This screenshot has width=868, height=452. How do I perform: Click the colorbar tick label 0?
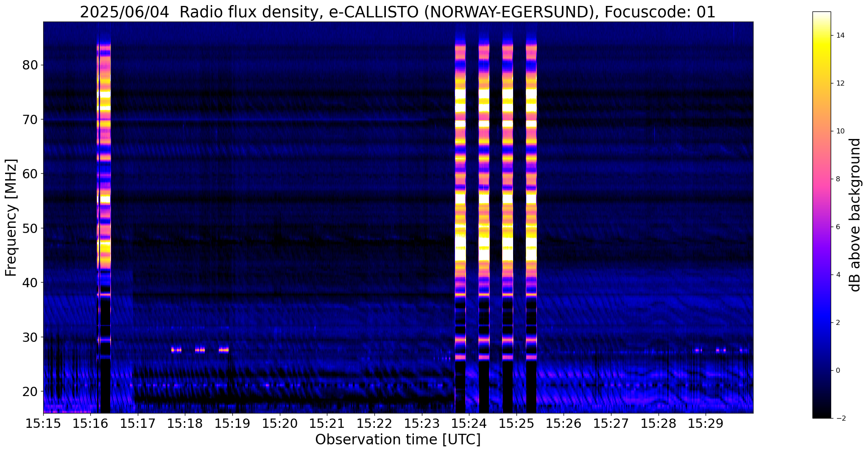tap(837, 371)
